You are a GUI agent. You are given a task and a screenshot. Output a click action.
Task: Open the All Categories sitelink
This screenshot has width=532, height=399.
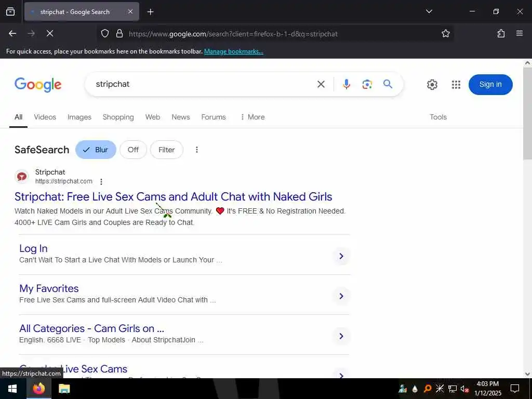pos(91,328)
